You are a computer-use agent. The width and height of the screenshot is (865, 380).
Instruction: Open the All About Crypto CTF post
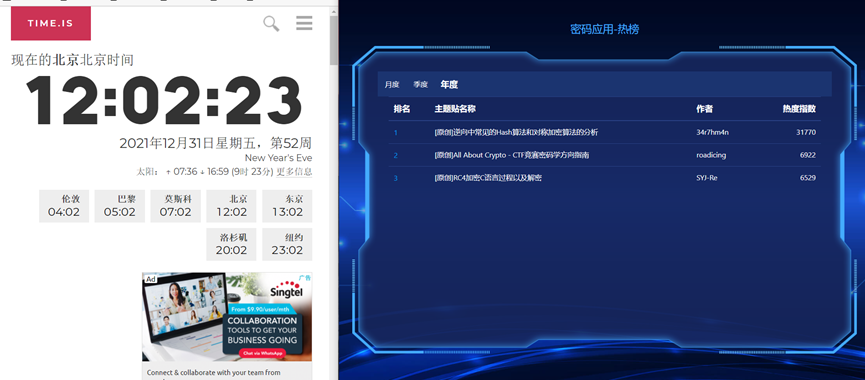511,156
